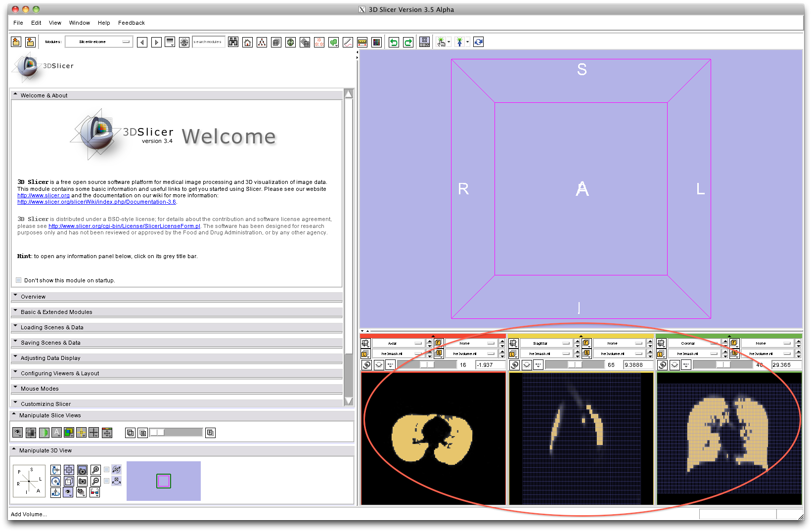This screenshot has width=812, height=532.
Task: Toggle visibility eye in Axial slice controller
Action: (x=378, y=365)
